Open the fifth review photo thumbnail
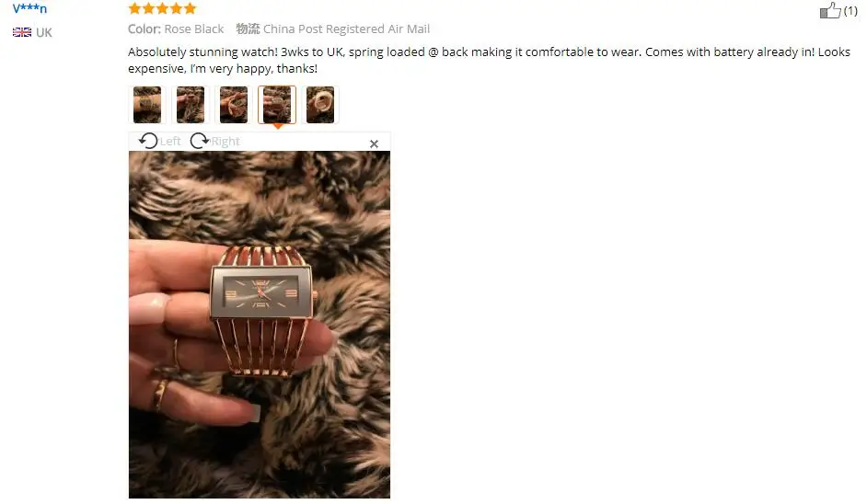The height and width of the screenshot is (504, 867). pos(320,105)
